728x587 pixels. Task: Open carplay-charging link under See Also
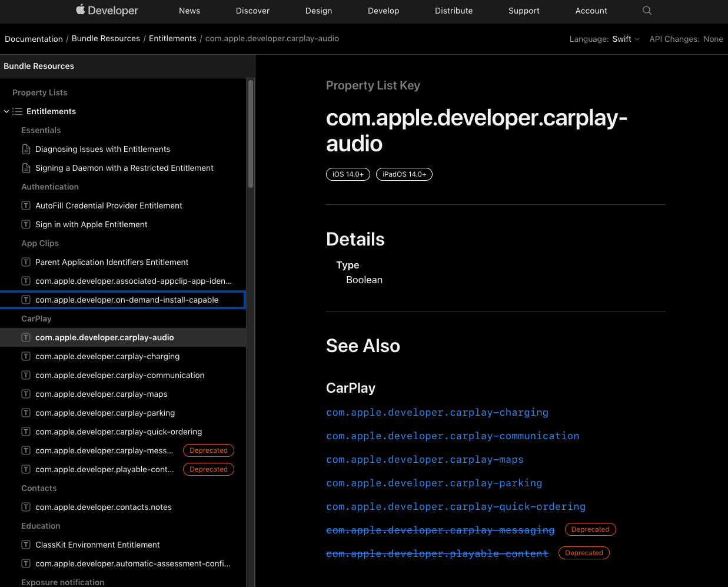(x=437, y=412)
